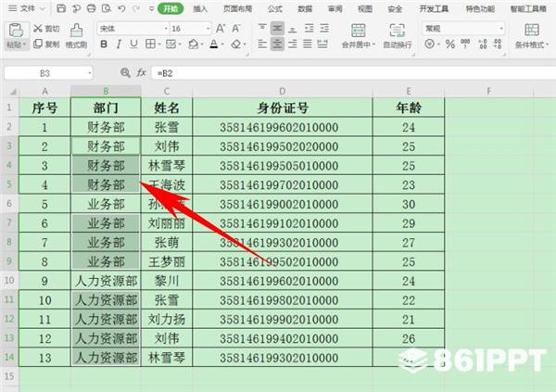Image resolution: width=556 pixels, height=392 pixels.
Task: Click the fx insert function button
Action: click(x=141, y=72)
